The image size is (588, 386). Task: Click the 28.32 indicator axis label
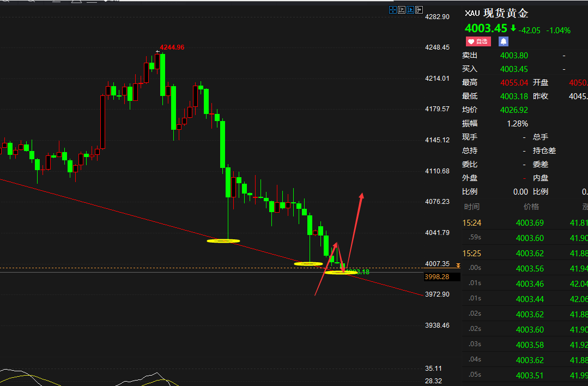point(433,381)
